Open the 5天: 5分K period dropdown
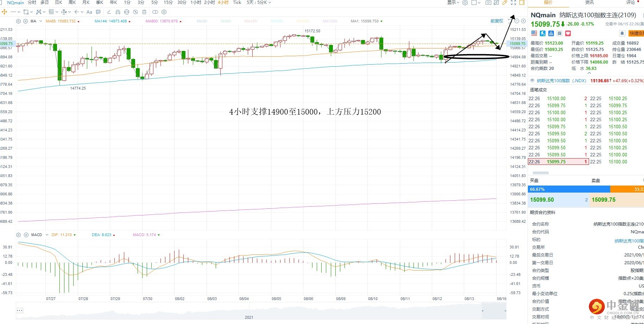Image resolution: width=644 pixels, height=324 pixels. 259,2
